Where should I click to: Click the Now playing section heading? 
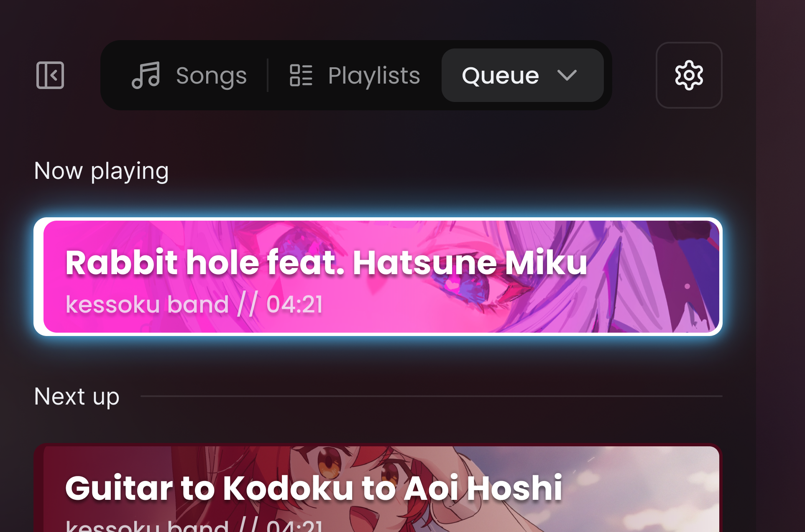pos(102,171)
